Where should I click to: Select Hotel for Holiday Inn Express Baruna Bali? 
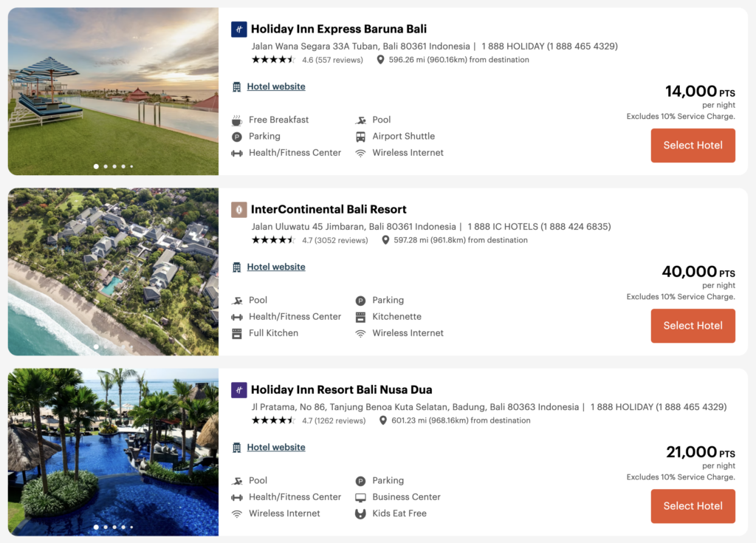tap(693, 146)
